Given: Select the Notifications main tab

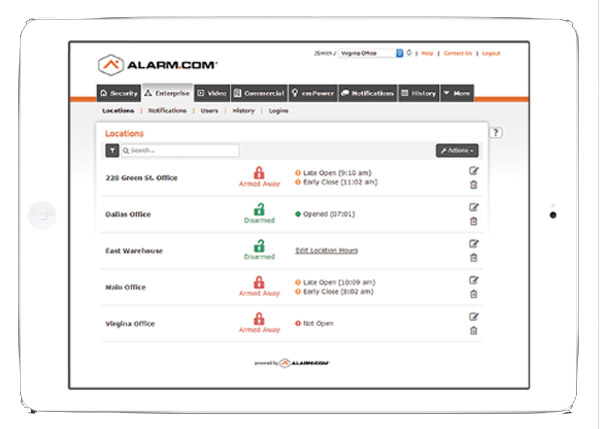Looking at the screenshot, I should pos(367,93).
